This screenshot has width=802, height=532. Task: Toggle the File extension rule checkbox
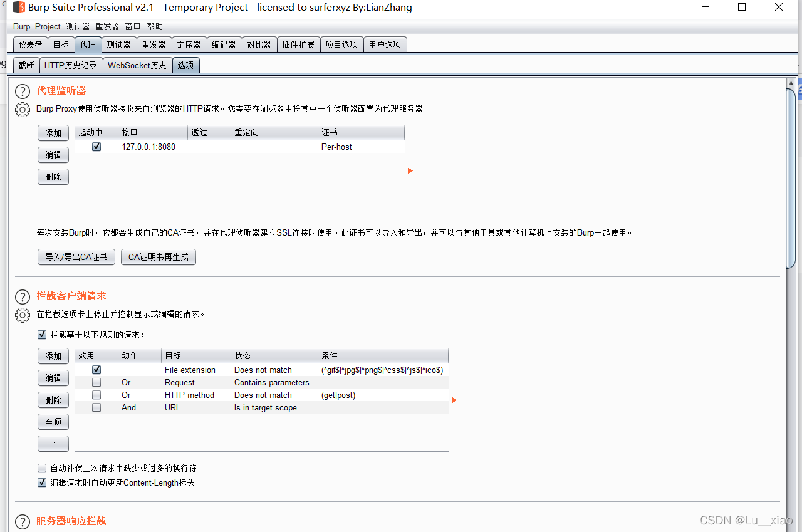96,370
